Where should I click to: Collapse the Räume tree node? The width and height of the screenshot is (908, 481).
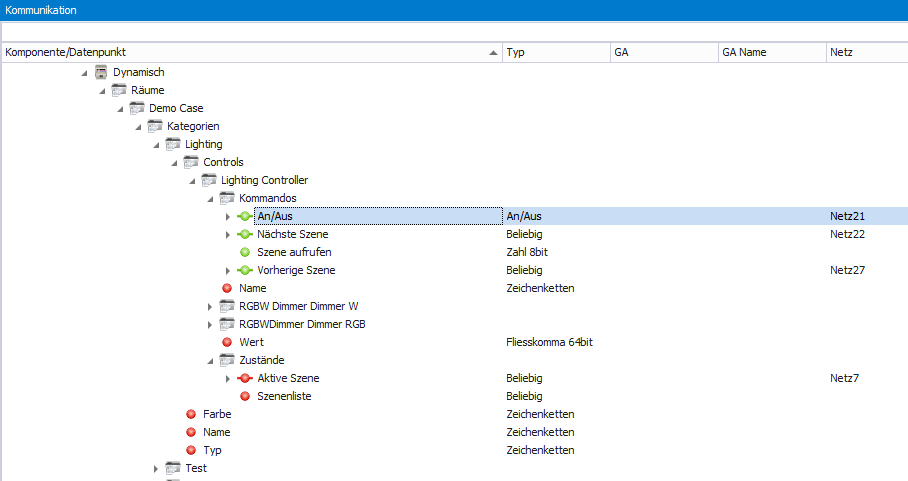tap(102, 91)
